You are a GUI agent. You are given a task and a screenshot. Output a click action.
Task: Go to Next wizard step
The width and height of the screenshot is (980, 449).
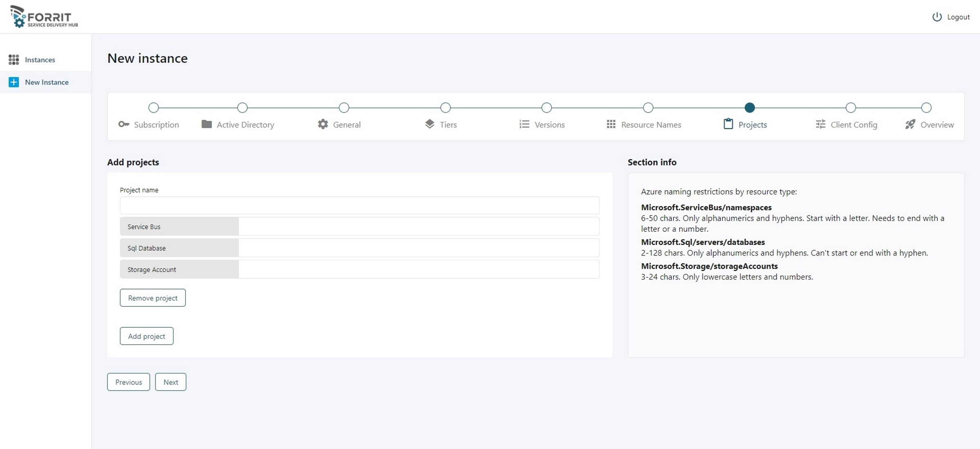pyautogui.click(x=171, y=382)
